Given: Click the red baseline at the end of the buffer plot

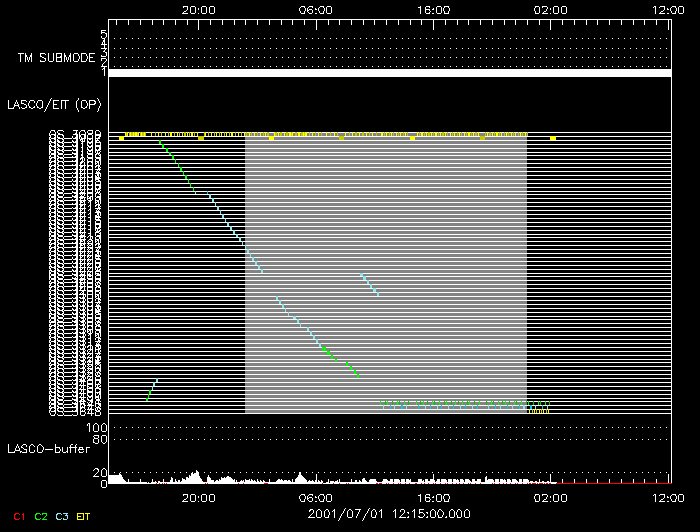Looking at the screenshot, I should point(614,483).
